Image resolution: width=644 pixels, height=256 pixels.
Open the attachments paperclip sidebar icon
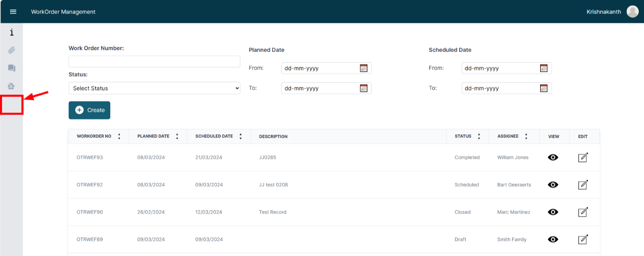(x=12, y=50)
